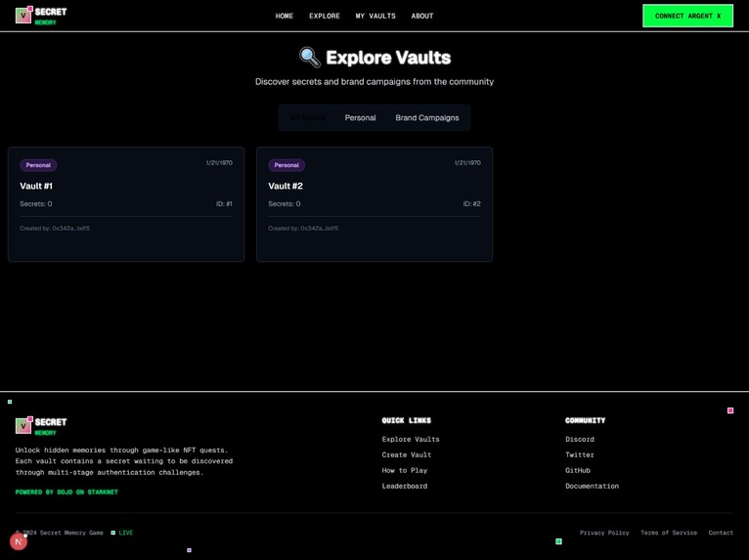Viewport: 749px width, 560px height.
Task: Click creator address on Vault #1 card
Action: pos(55,228)
